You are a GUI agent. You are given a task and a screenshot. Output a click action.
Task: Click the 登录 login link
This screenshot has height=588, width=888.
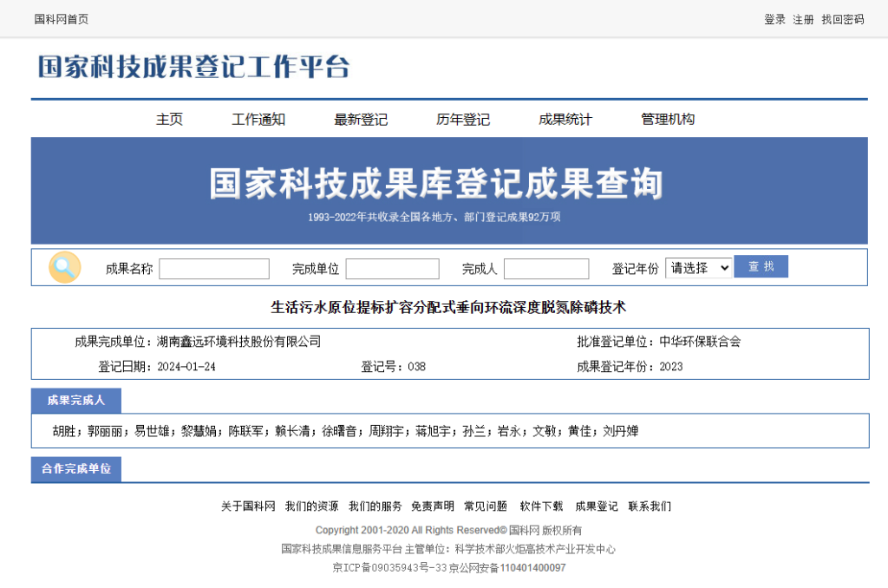coord(774,20)
